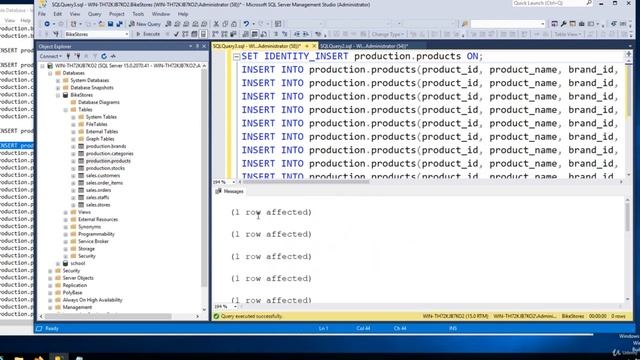
Task: Expand the System Databases folder
Action: (x=58, y=80)
